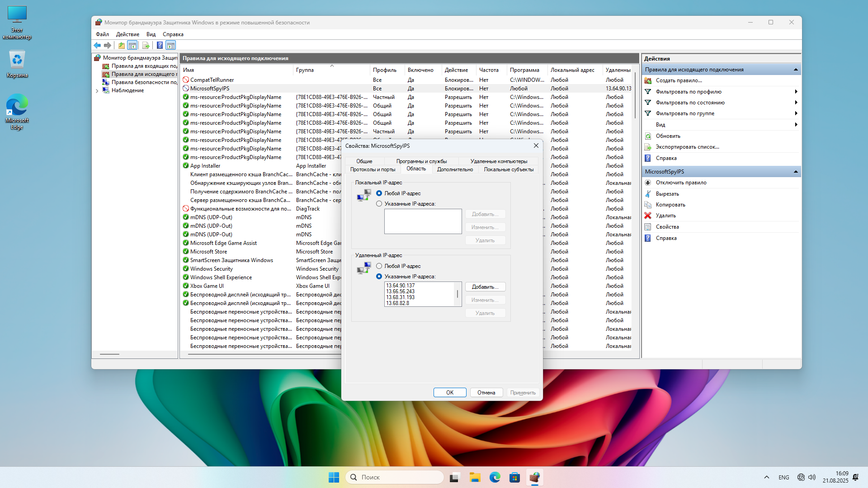Click the red Delete icon in Actions
This screenshot has height=488, width=868.
(648, 216)
